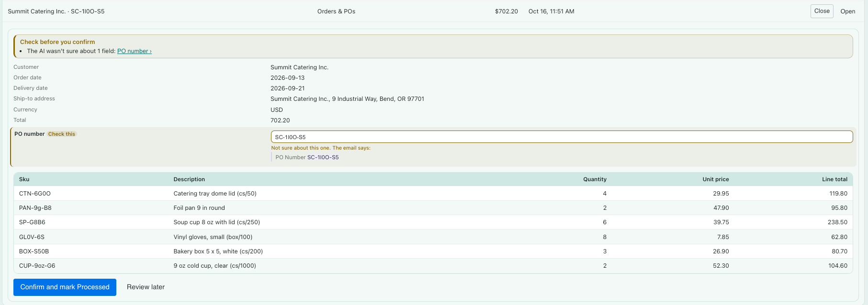This screenshot has height=305, width=868.
Task: Click quoted email PO Number SC-1I0O-S5
Action: click(307, 157)
